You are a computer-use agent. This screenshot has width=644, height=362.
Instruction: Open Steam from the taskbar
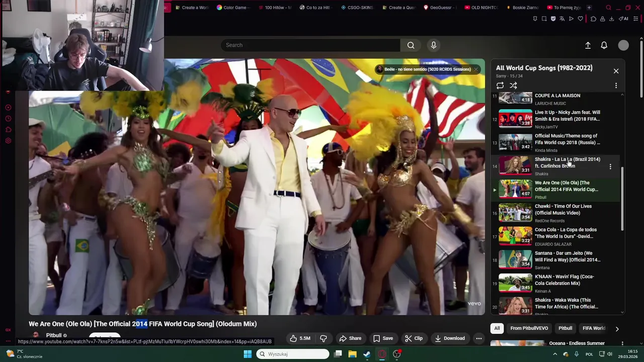pyautogui.click(x=367, y=354)
